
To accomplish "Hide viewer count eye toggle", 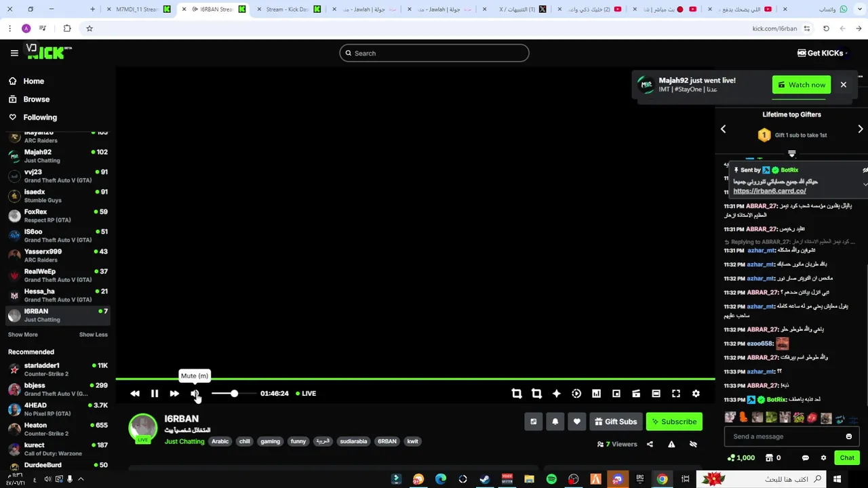I will pyautogui.click(x=693, y=445).
